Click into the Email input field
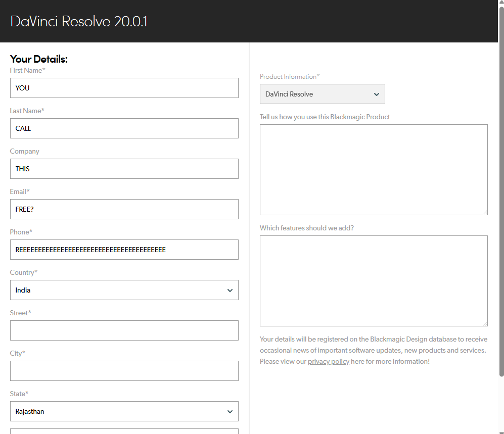The image size is (504, 434). [x=124, y=209]
